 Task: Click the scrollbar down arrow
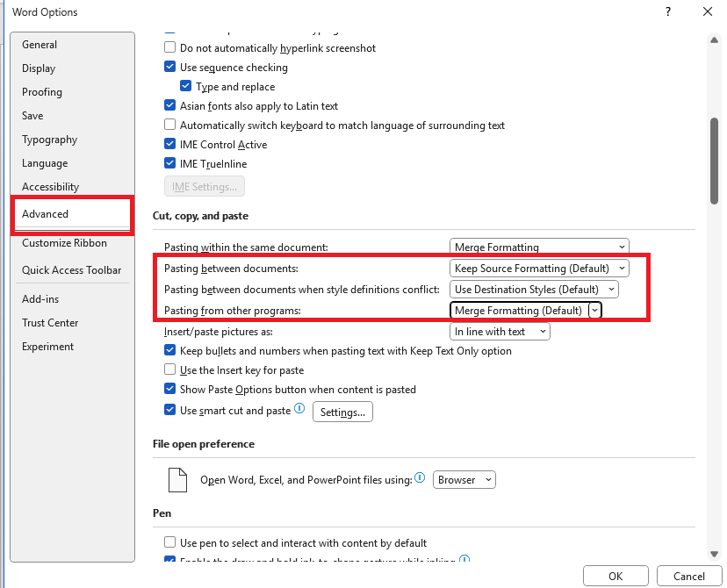click(713, 554)
